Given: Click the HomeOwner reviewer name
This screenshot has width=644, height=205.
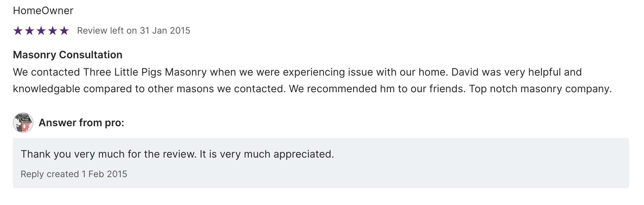Looking at the screenshot, I should [x=43, y=11].
